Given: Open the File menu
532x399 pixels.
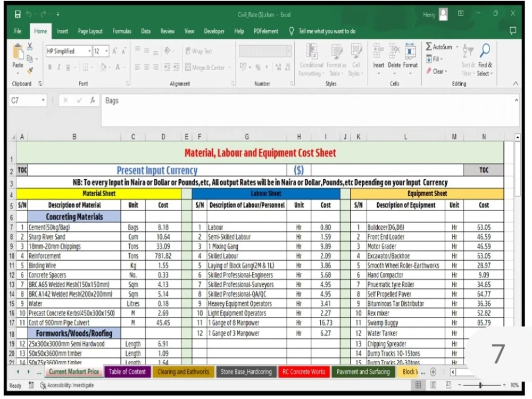Looking at the screenshot, I should click(18, 31).
